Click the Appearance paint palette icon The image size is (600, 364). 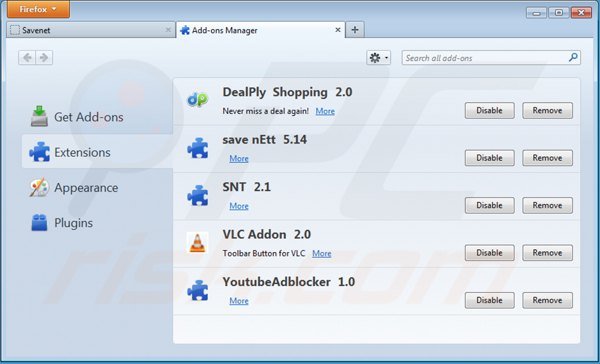coord(39,187)
